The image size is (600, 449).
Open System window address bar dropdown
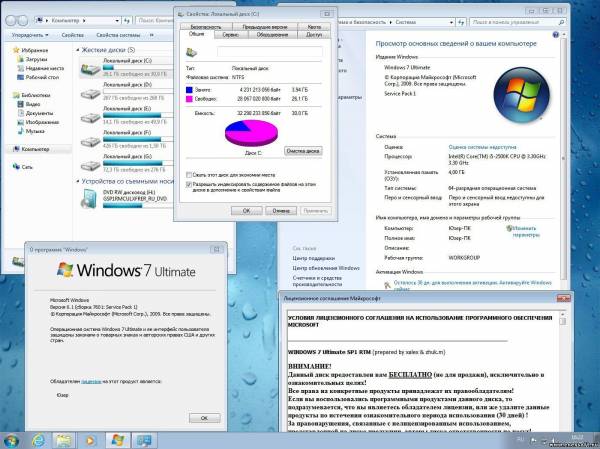[452, 23]
